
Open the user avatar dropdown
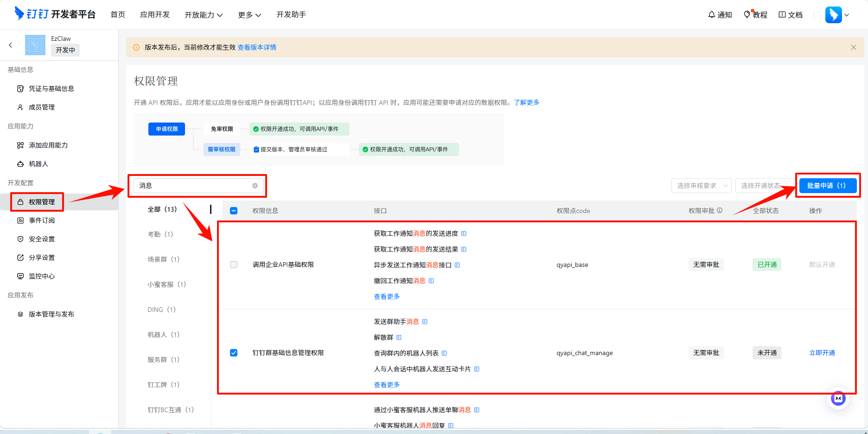click(x=837, y=15)
